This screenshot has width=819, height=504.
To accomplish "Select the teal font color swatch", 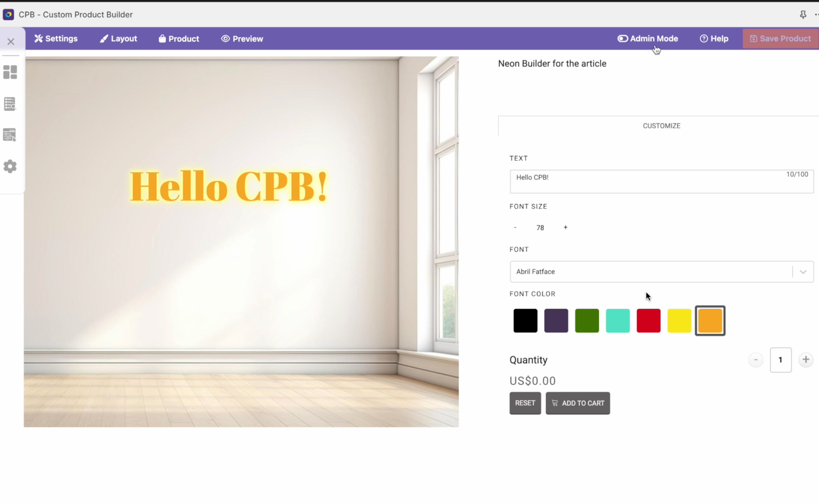I will (x=618, y=321).
